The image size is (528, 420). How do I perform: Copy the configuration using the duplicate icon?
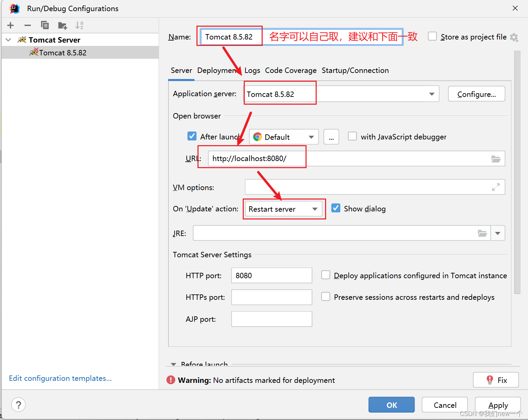(45, 25)
